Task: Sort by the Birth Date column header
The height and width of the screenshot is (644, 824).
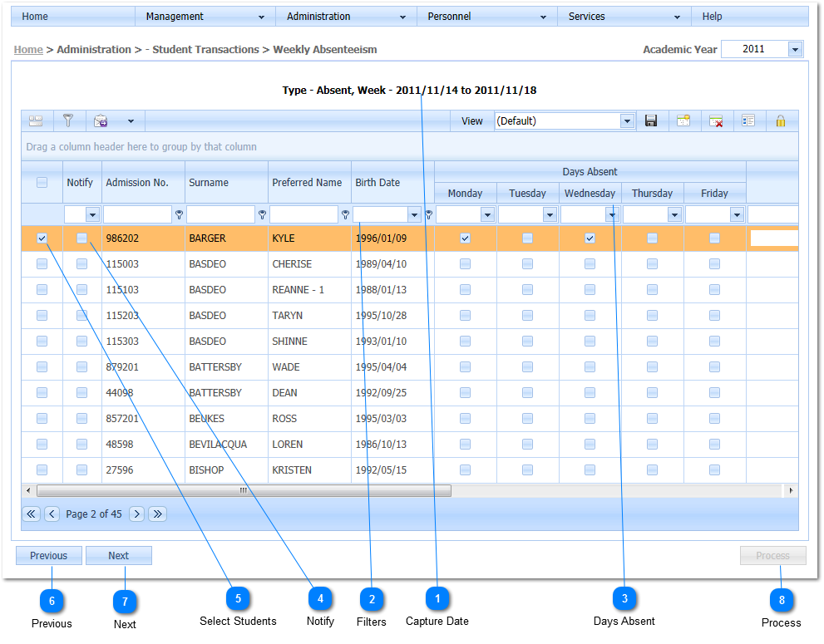Action: click(392, 182)
